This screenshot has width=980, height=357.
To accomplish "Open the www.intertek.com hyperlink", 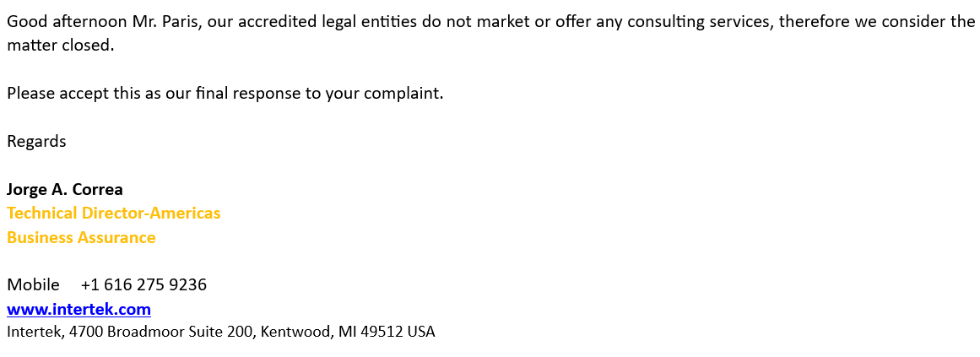I will 79,309.
